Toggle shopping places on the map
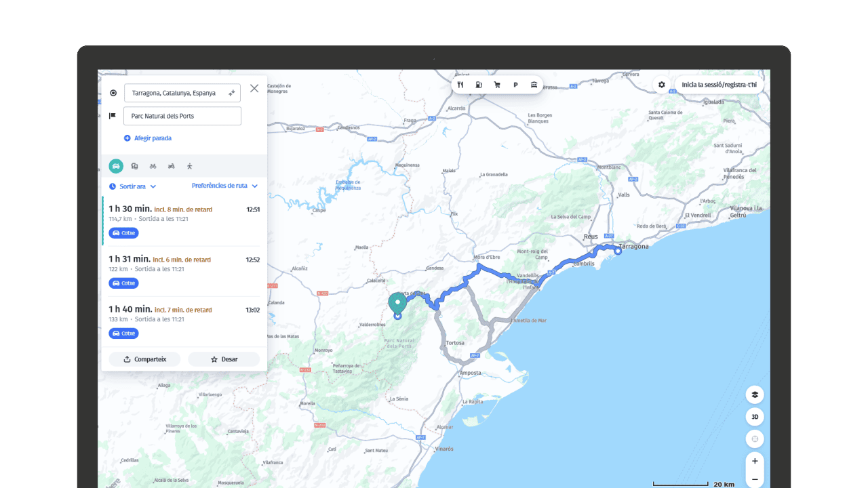This screenshot has height=488, width=868. click(x=497, y=85)
